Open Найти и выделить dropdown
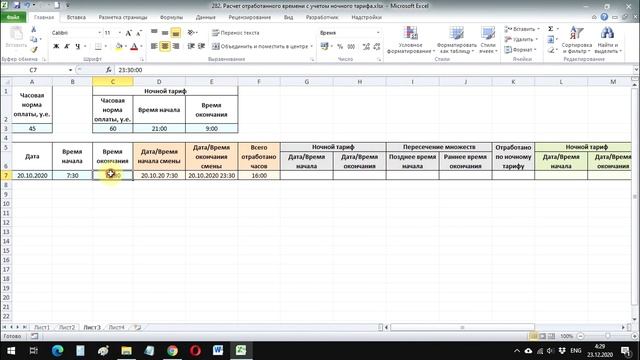Viewport: 640px width, 360px height. pyautogui.click(x=608, y=40)
